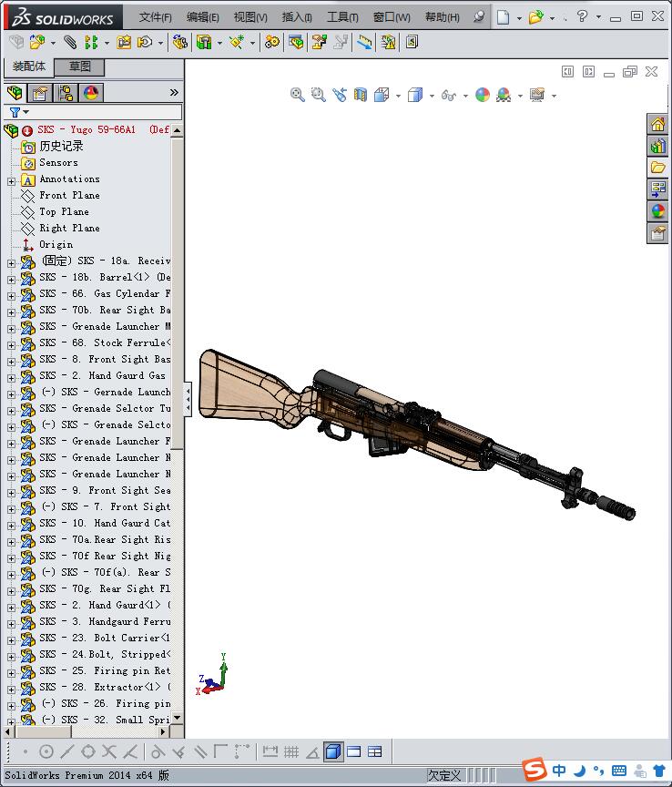
Task: Open File Explorer folder icon in task pane
Action: (x=657, y=167)
